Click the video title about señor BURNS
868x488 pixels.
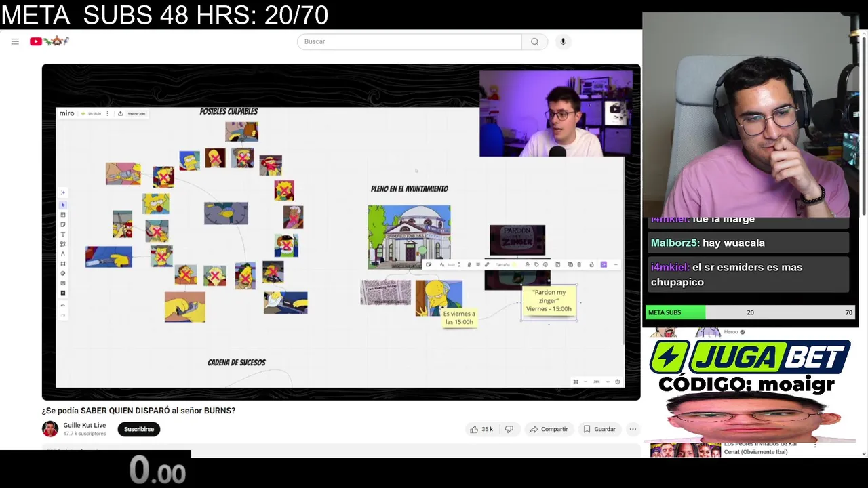tap(138, 411)
